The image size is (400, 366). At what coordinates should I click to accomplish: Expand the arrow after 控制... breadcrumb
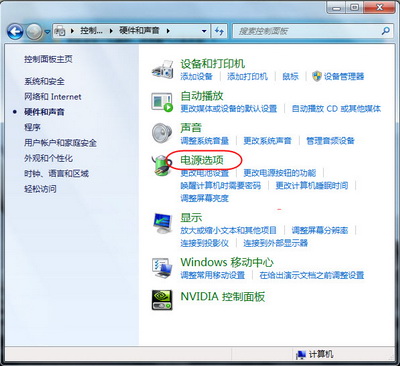click(111, 31)
